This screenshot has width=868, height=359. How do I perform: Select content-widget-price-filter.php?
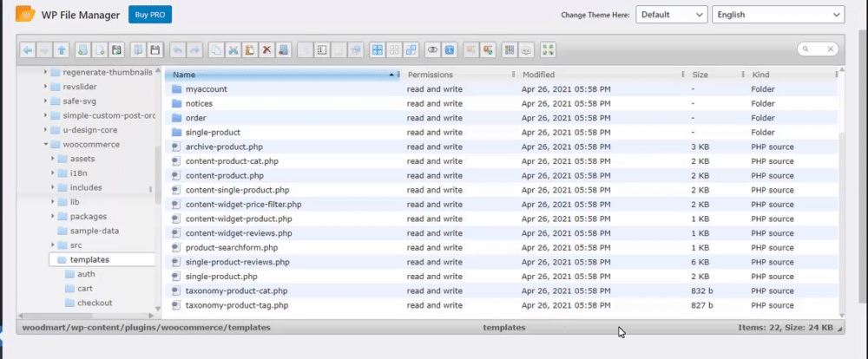[501, 204]
